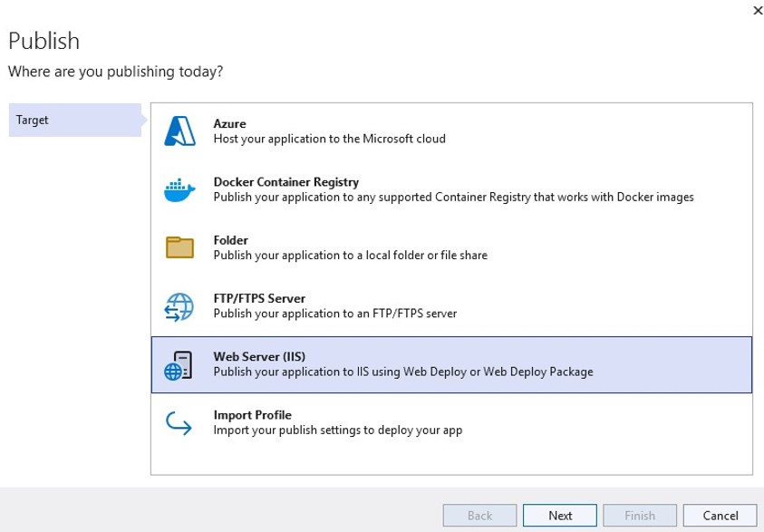Click the Docker whale icon
The width and height of the screenshot is (764, 532).
click(x=179, y=189)
